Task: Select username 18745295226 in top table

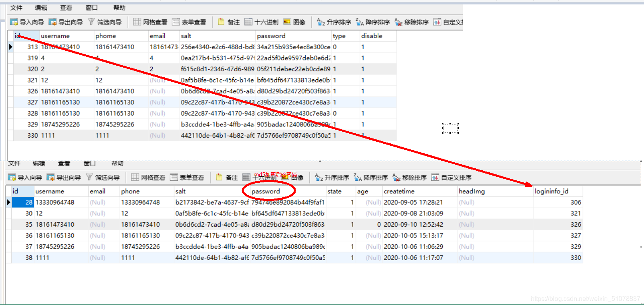Action: tap(67, 124)
